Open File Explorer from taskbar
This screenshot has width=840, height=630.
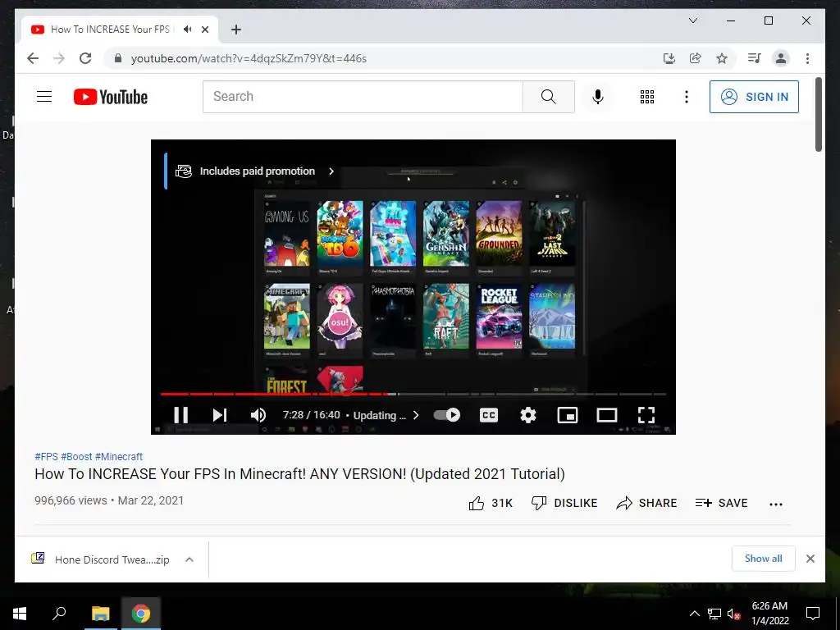click(100, 614)
